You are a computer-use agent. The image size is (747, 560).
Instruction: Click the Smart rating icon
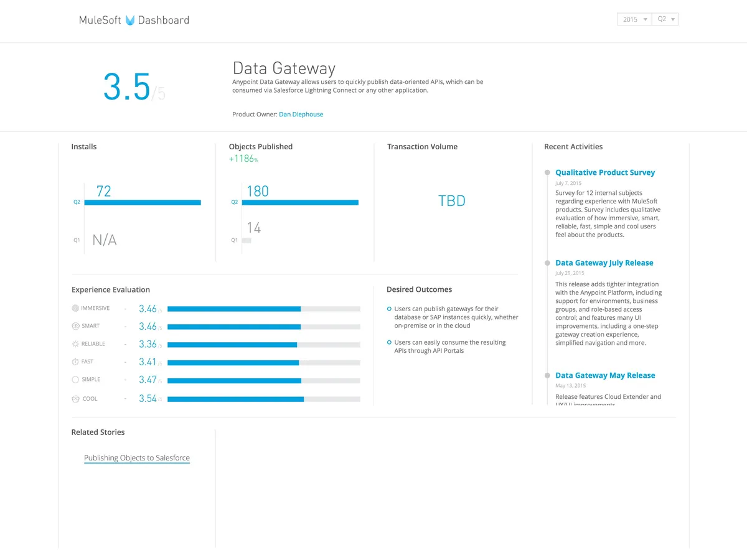75,326
